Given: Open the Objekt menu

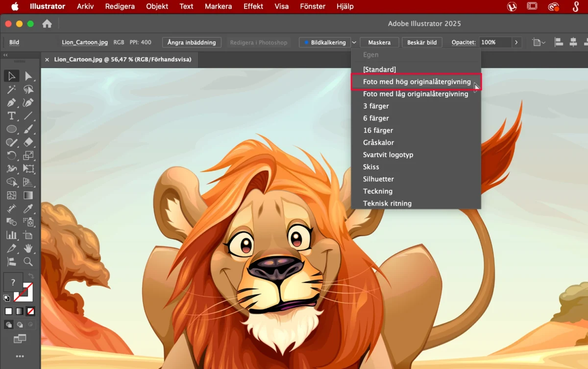Looking at the screenshot, I should (x=157, y=6).
